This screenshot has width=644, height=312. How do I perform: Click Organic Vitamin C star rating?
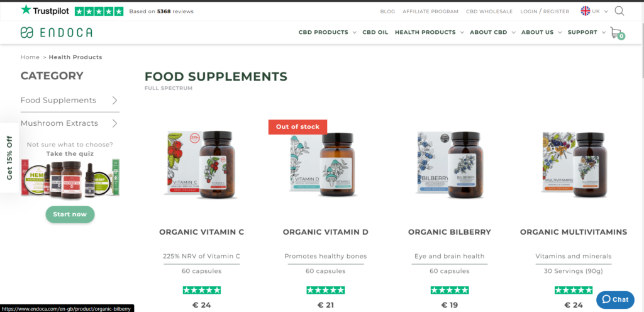click(x=202, y=290)
